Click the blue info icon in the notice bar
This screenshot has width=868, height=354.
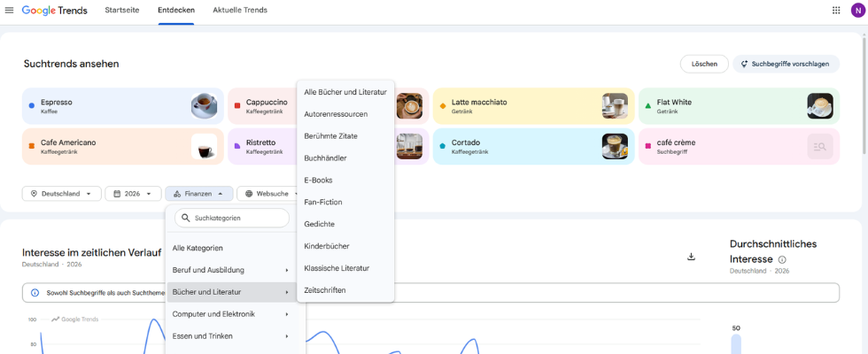[x=35, y=293]
